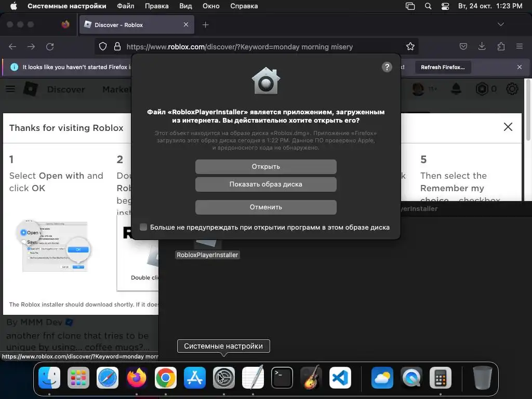This screenshot has height=399, width=532.
Task: Reload the Roblox page
Action: tap(50, 46)
